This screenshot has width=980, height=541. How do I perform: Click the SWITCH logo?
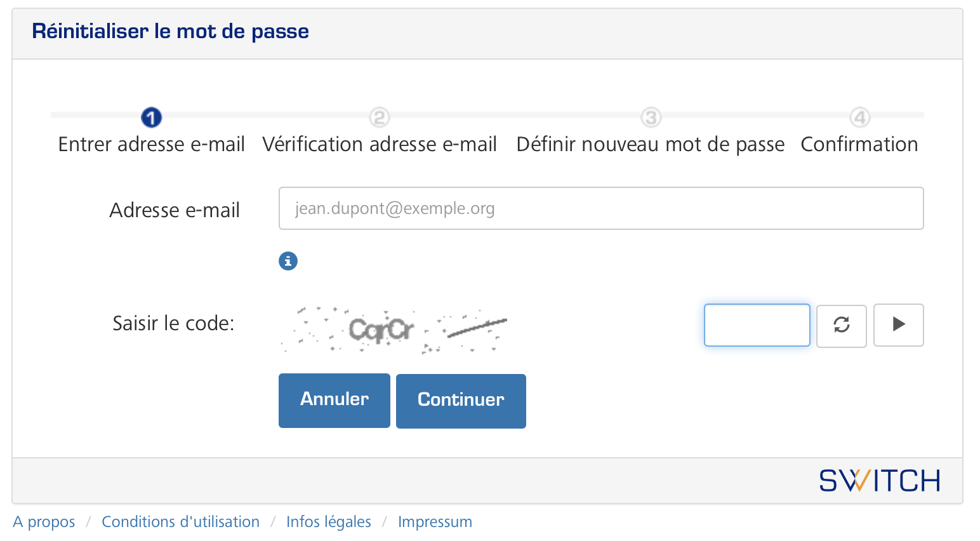pos(879,481)
